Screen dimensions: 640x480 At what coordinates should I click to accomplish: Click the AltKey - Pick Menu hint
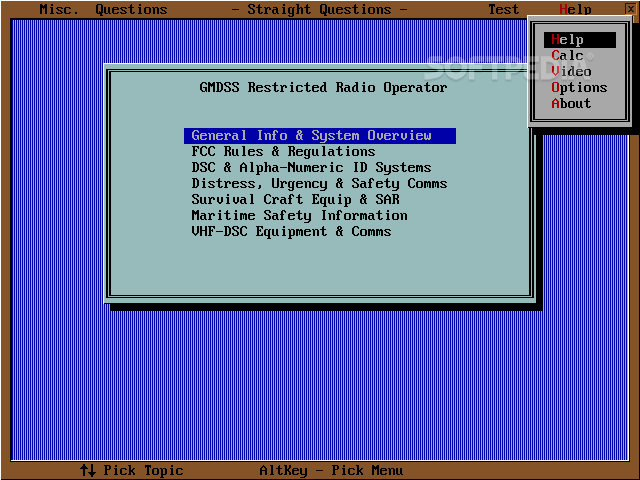pyautogui.click(x=331, y=470)
